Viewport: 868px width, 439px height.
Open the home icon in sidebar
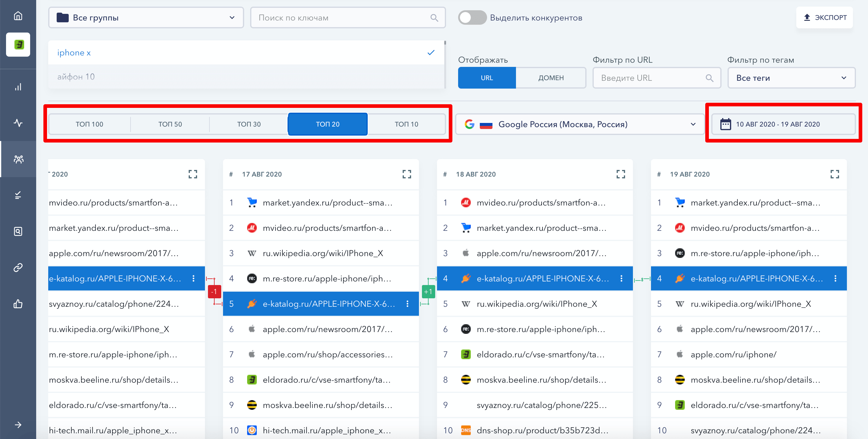coord(18,16)
